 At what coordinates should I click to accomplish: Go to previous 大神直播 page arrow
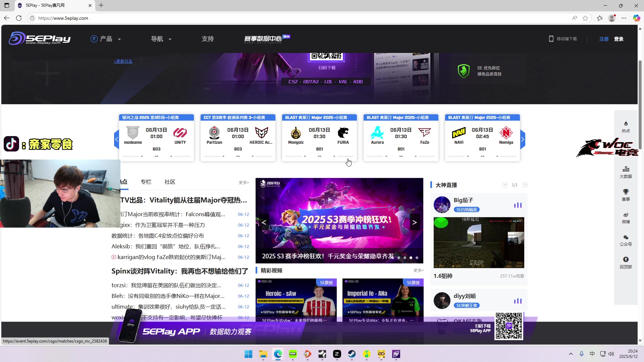point(505,185)
